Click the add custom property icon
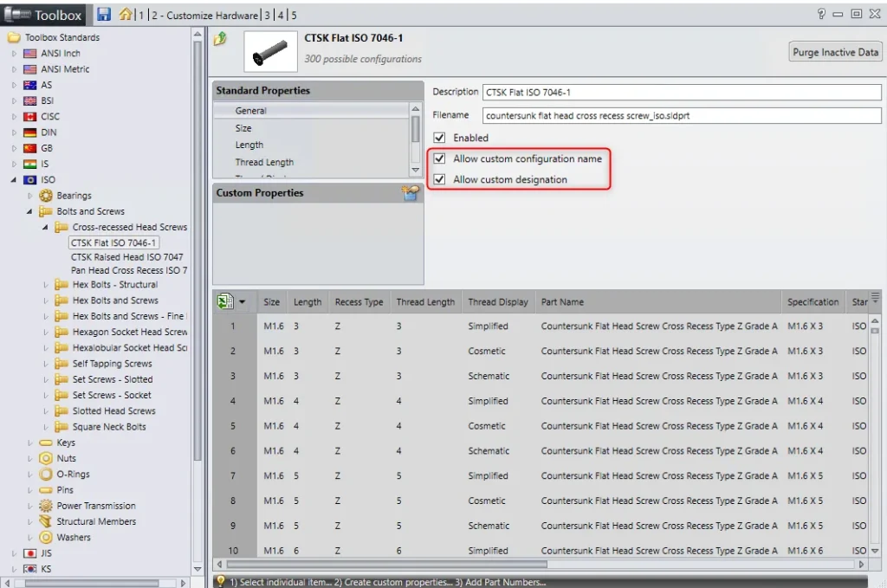Viewport: 887px width, 588px height. 411,193
